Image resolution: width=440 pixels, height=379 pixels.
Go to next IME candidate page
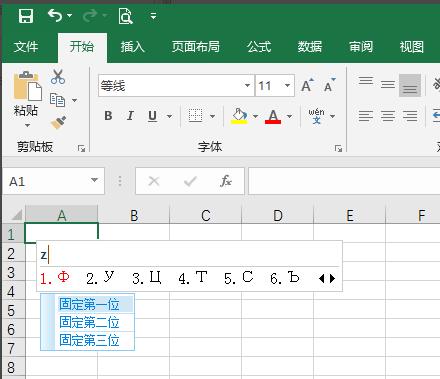click(332, 278)
